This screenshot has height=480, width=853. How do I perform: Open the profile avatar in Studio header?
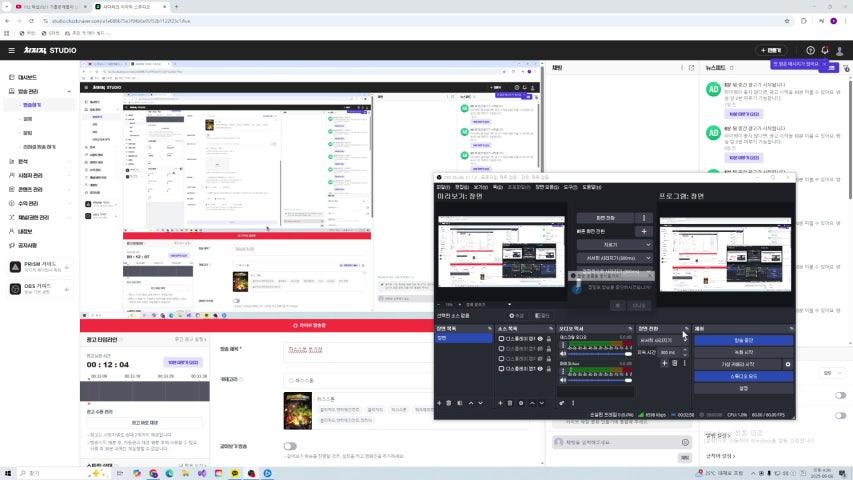[839, 50]
